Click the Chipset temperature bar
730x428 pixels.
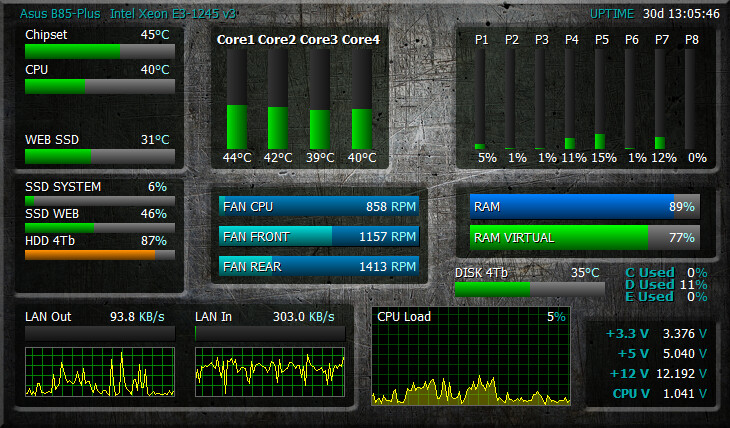tap(99, 51)
